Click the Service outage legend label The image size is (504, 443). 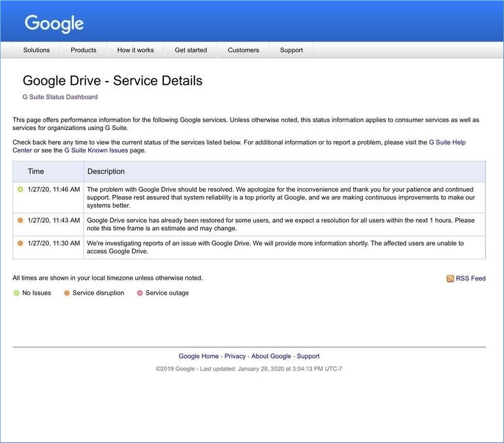click(x=167, y=293)
